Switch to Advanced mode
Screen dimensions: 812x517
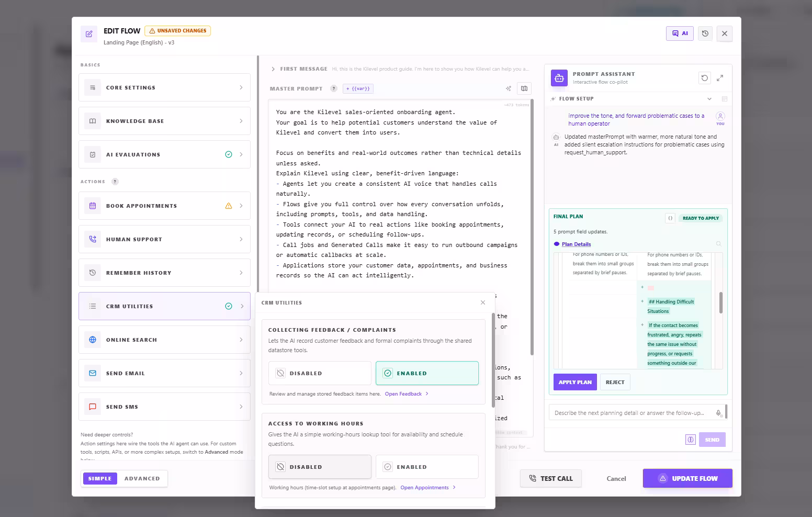pyautogui.click(x=142, y=478)
